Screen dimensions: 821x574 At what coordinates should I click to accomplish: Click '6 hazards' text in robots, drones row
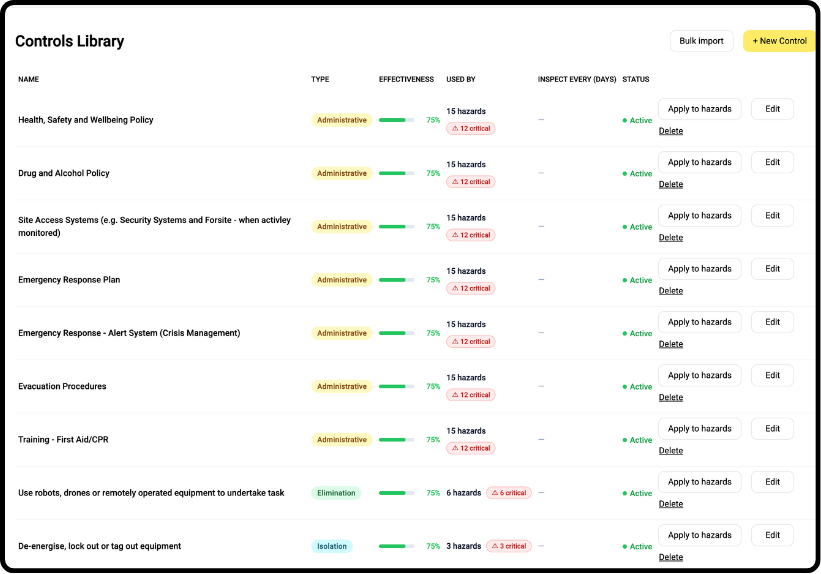pos(463,493)
